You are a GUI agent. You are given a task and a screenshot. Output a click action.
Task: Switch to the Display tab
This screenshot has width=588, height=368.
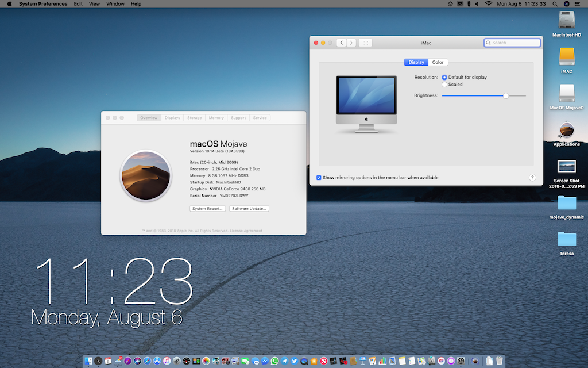(x=416, y=62)
